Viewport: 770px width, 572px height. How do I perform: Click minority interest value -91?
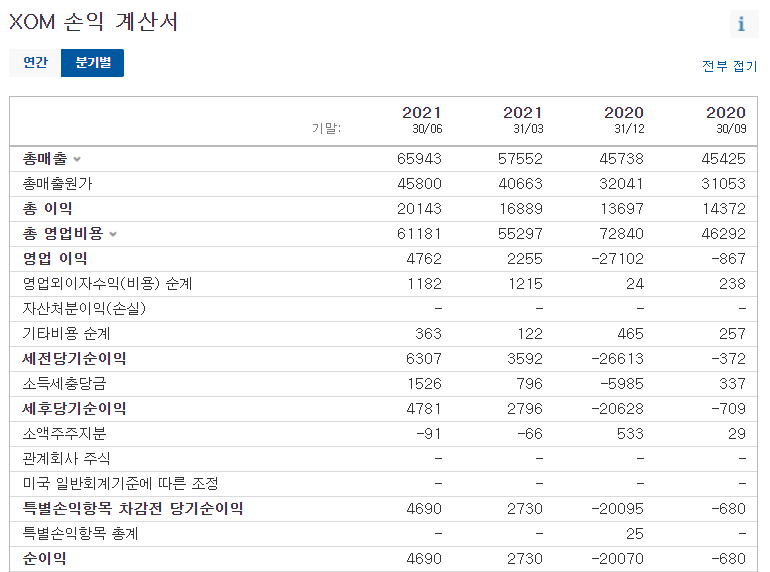click(429, 434)
